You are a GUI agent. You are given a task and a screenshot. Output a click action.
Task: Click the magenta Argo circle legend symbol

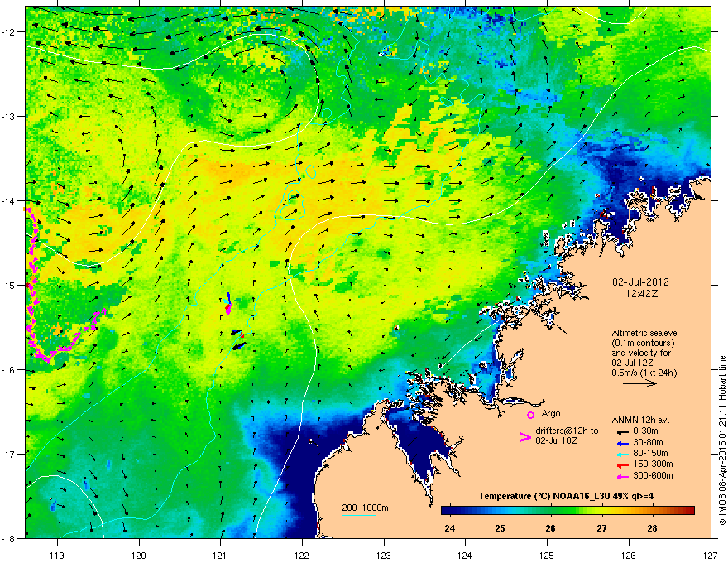pos(530,415)
